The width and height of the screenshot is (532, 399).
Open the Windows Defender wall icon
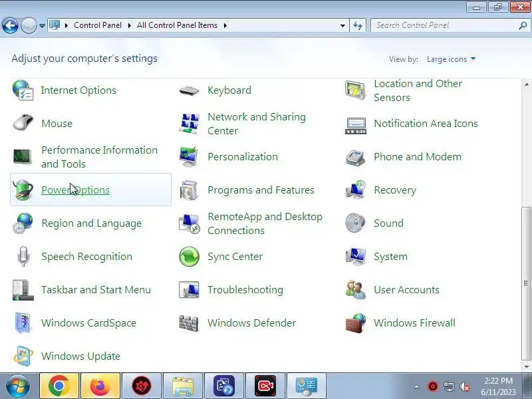pos(189,323)
